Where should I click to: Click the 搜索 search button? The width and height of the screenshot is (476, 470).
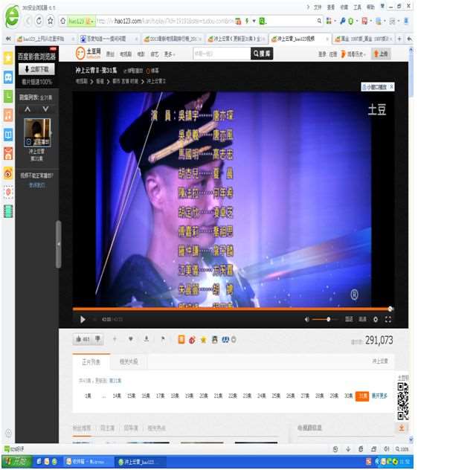pos(262,54)
